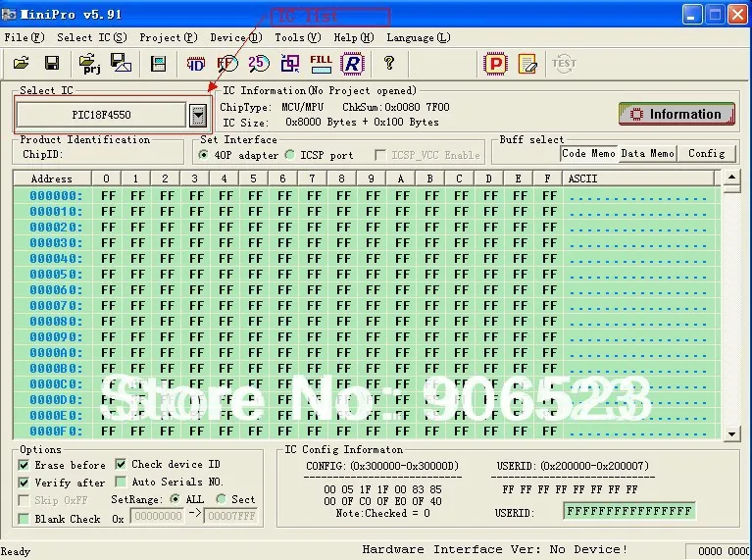Switch to the Code Memo tab
The image size is (752, 560).
tap(588, 154)
